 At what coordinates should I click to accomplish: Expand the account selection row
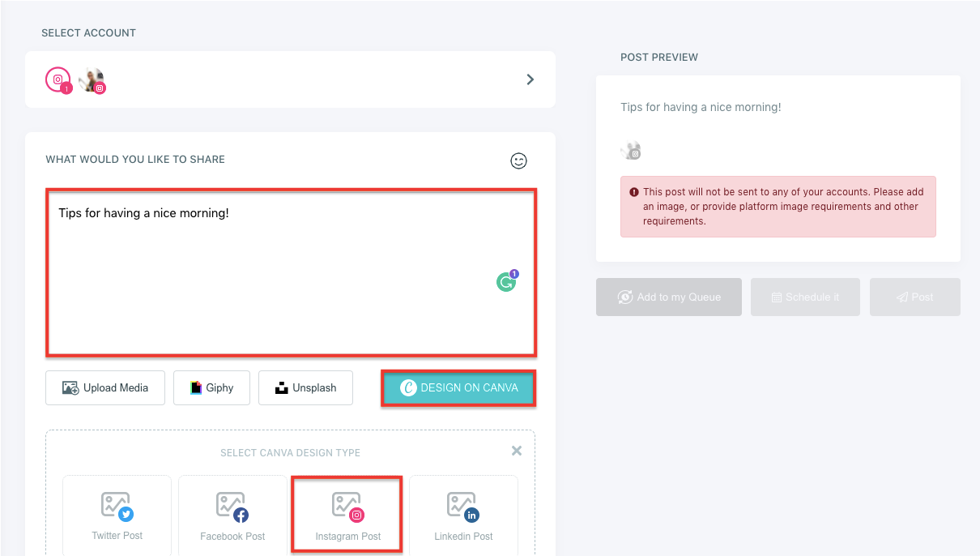[530, 79]
